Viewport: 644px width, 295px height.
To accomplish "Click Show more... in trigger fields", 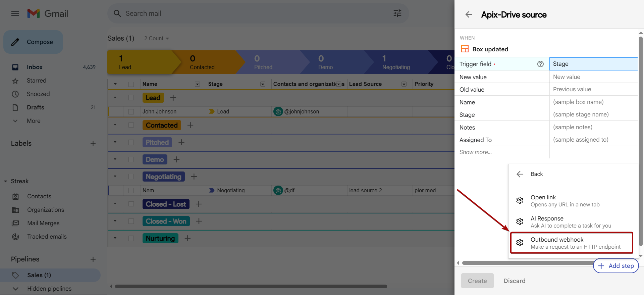I will [x=476, y=152].
